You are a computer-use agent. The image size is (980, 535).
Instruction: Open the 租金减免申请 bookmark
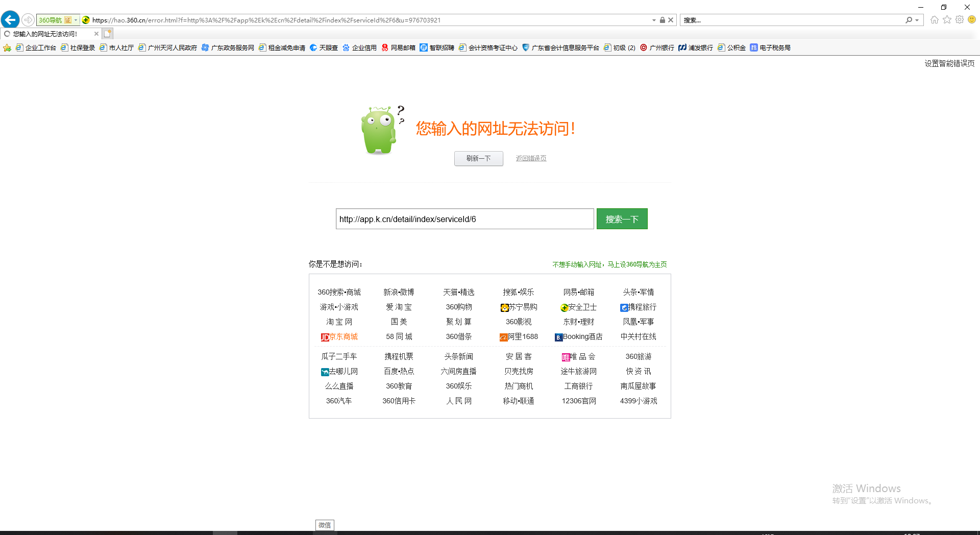pos(282,47)
